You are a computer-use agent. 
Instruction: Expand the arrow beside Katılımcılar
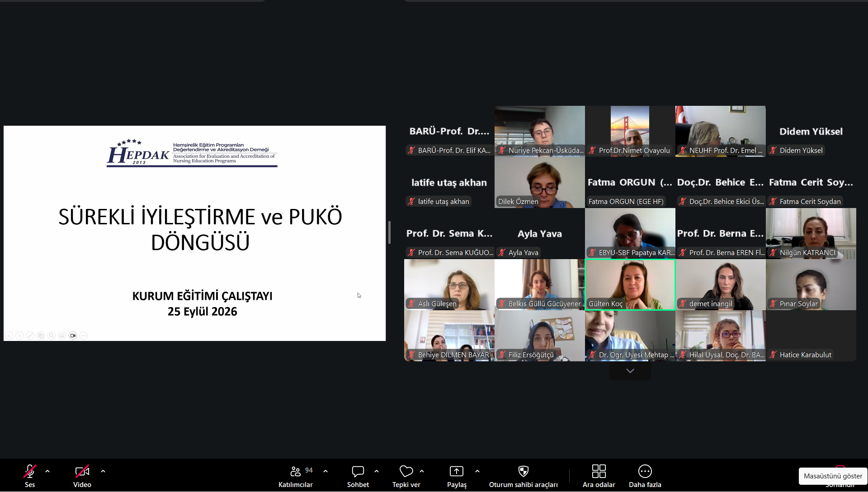[325, 471]
